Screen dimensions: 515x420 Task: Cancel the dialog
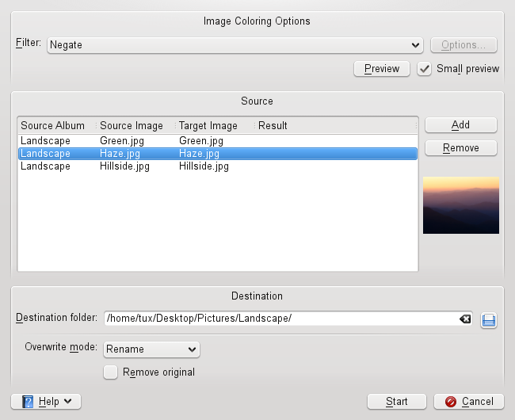pyautogui.click(x=469, y=402)
